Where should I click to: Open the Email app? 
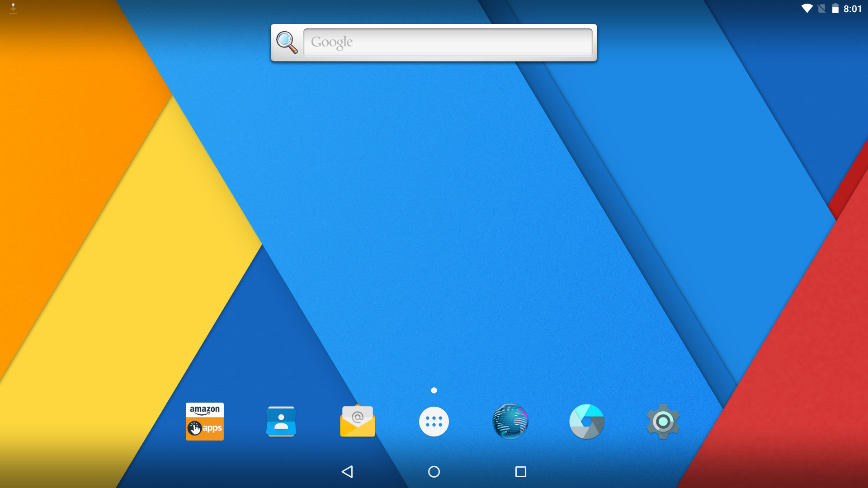358,421
